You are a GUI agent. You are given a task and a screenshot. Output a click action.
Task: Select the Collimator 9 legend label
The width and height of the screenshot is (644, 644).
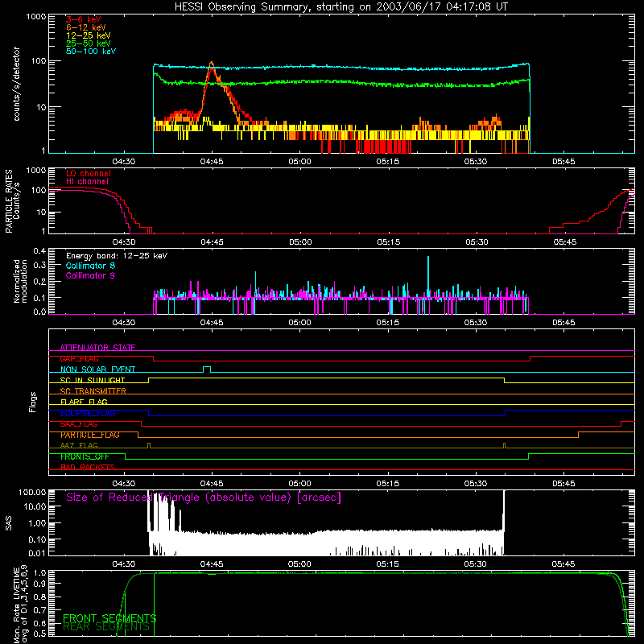tap(90, 275)
